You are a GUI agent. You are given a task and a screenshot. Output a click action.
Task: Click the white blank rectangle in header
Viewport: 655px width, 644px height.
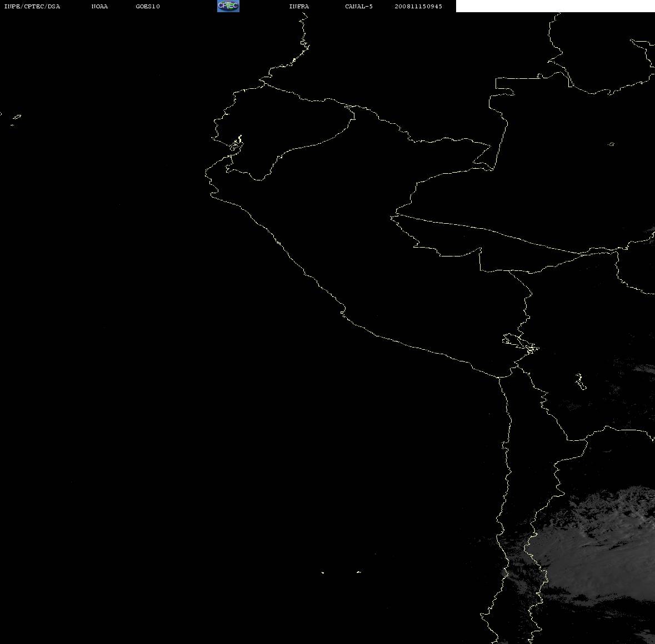[555, 6]
